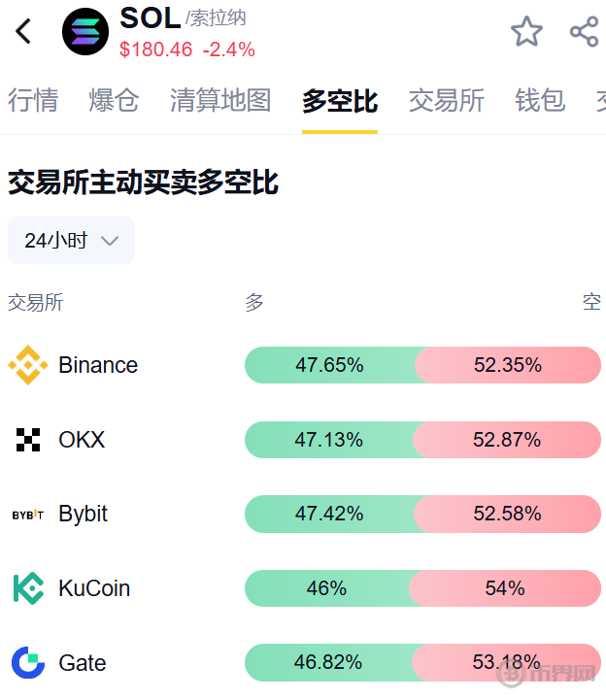Switch to the 钱包 tab
The height and width of the screenshot is (700, 606).
540,100
